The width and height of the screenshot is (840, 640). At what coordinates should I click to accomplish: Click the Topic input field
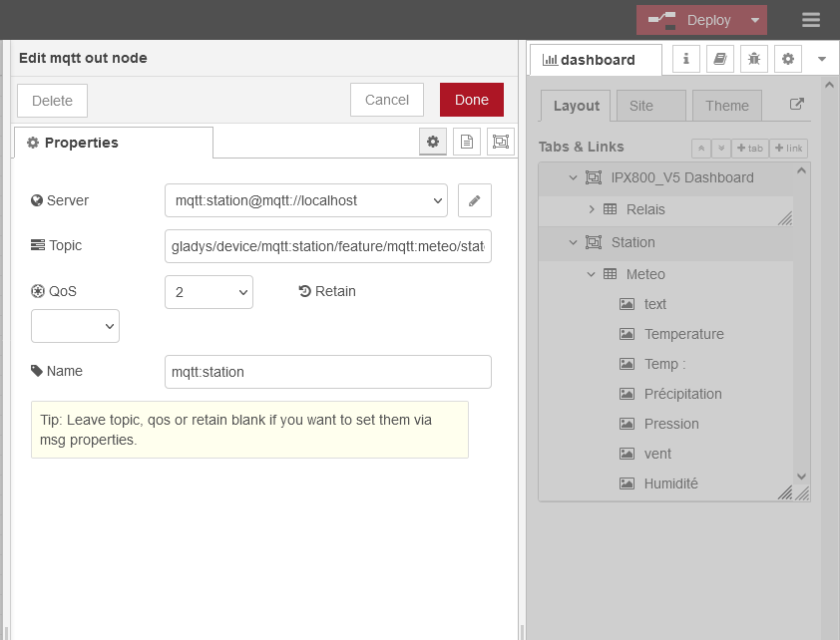[327, 246]
